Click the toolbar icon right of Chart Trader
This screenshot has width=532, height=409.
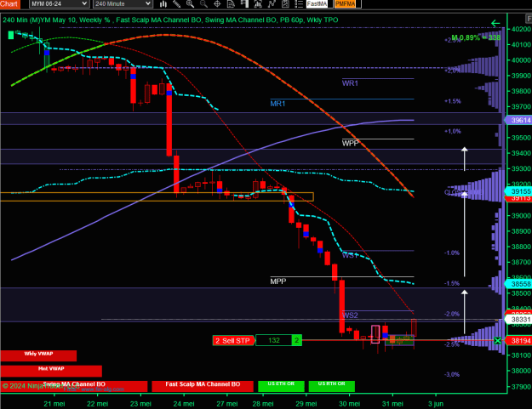[x=258, y=3]
